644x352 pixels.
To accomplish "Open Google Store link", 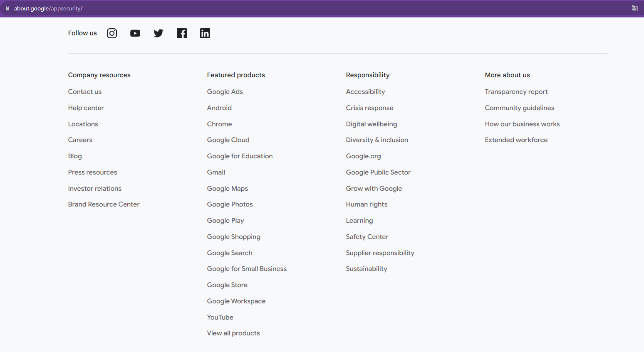I will tap(227, 285).
